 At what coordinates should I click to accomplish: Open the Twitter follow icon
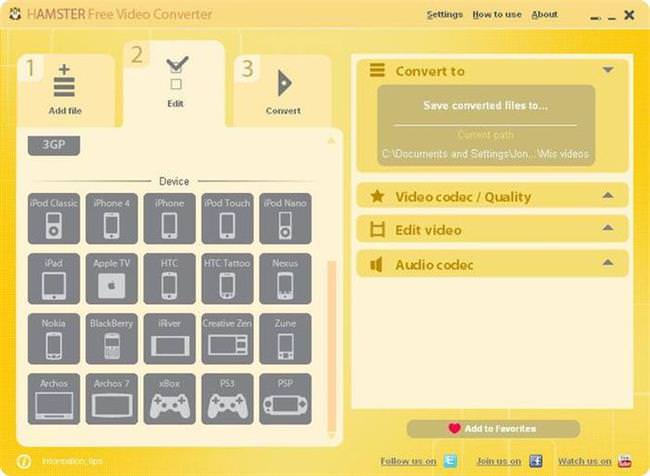[x=450, y=461]
